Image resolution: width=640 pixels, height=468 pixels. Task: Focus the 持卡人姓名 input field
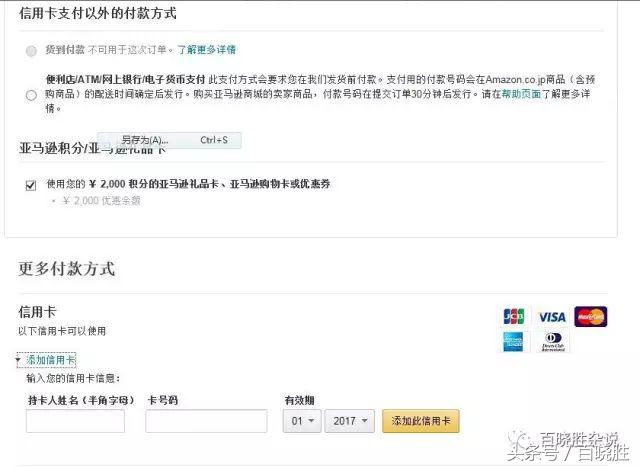[75, 421]
